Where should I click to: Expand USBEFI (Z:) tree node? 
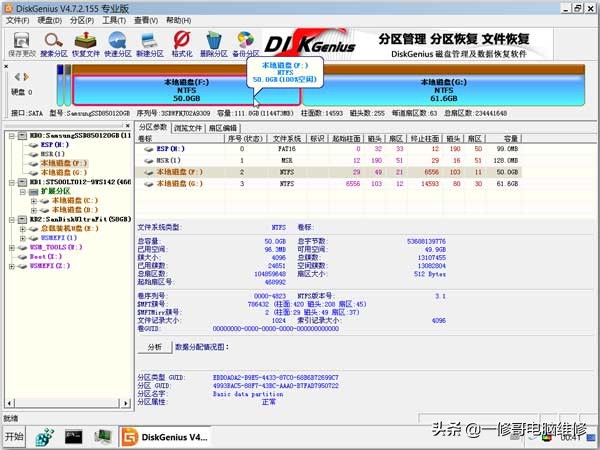pos(12,266)
